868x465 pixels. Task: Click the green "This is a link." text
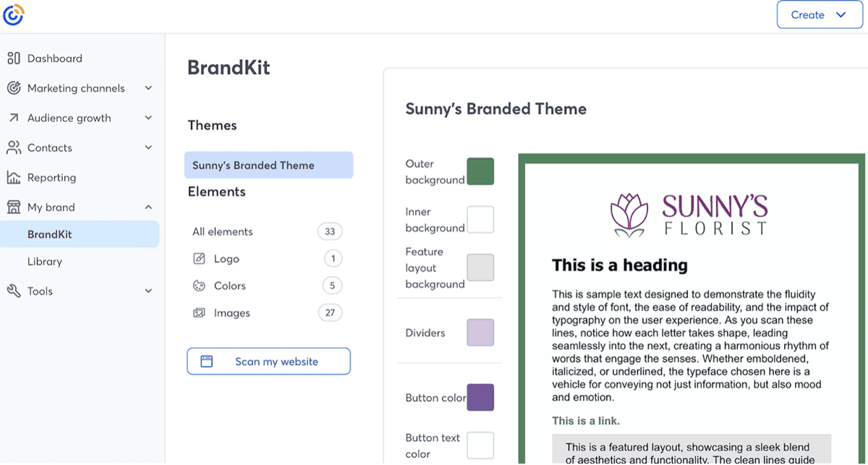tap(586, 420)
